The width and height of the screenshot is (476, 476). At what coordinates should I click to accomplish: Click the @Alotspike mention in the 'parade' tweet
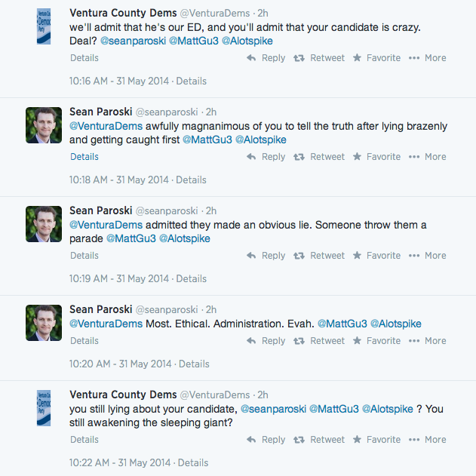click(185, 238)
